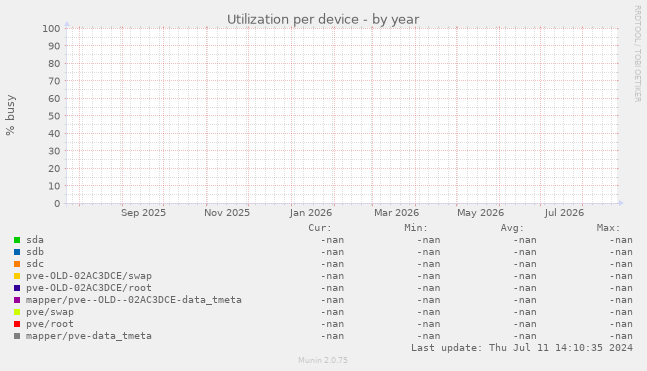Click the 100 y-axis value

[51, 28]
